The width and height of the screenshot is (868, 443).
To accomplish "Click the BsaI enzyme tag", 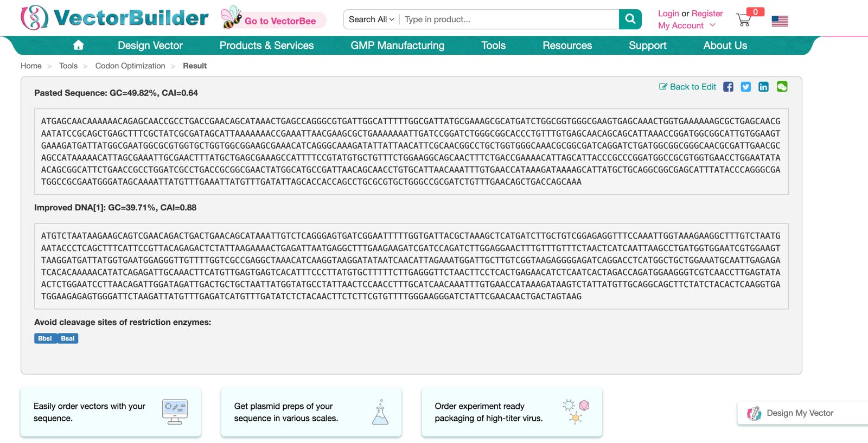I will [68, 338].
